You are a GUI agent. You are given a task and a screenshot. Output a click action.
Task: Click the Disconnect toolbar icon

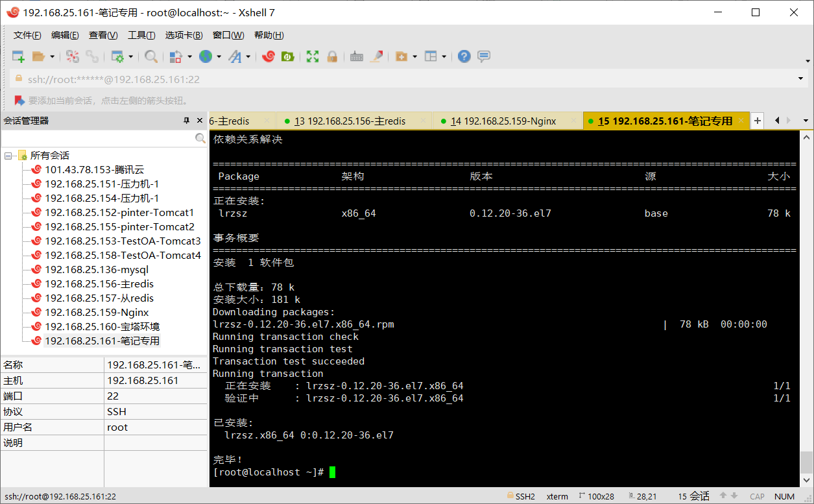tap(73, 56)
